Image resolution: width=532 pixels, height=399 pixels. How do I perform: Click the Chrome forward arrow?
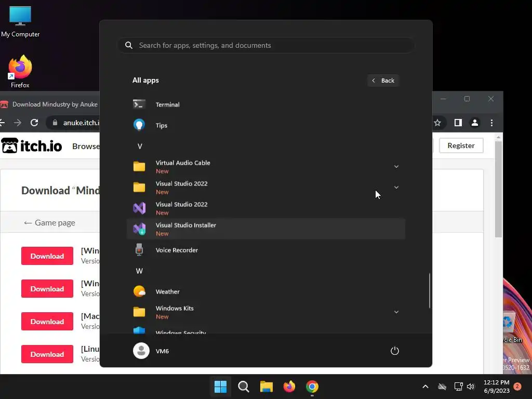pyautogui.click(x=18, y=123)
